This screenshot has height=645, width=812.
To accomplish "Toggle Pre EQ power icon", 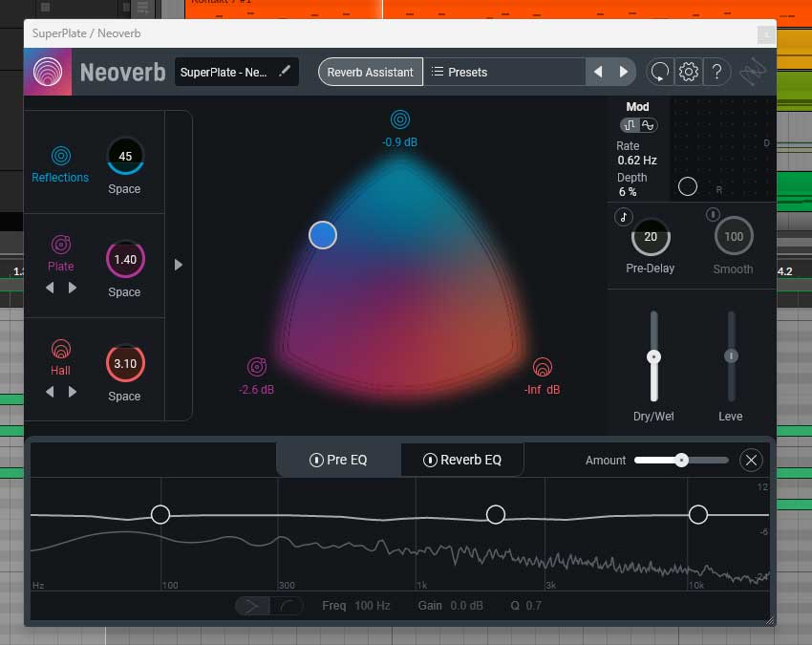I will [316, 460].
